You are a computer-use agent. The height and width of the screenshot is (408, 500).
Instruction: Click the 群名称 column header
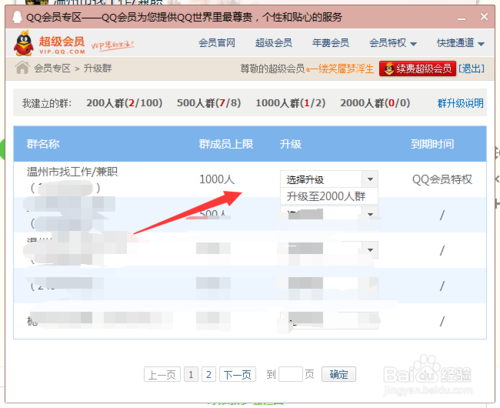click(43, 144)
